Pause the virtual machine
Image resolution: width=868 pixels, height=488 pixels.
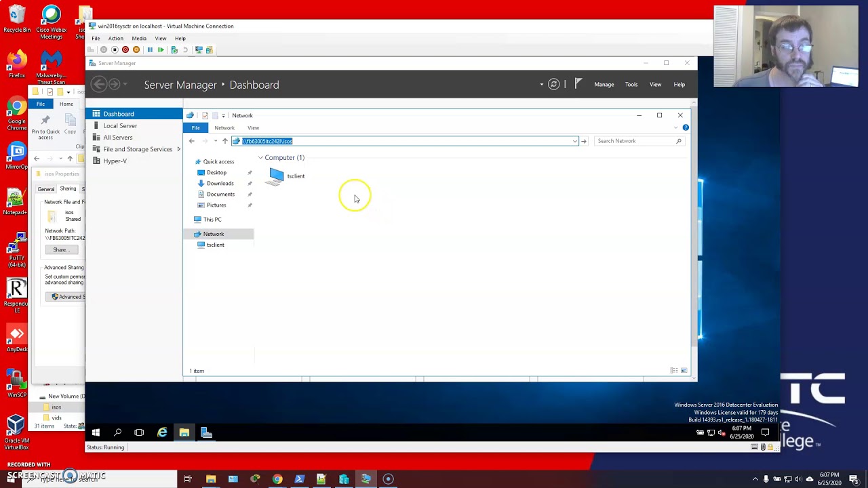[150, 49]
